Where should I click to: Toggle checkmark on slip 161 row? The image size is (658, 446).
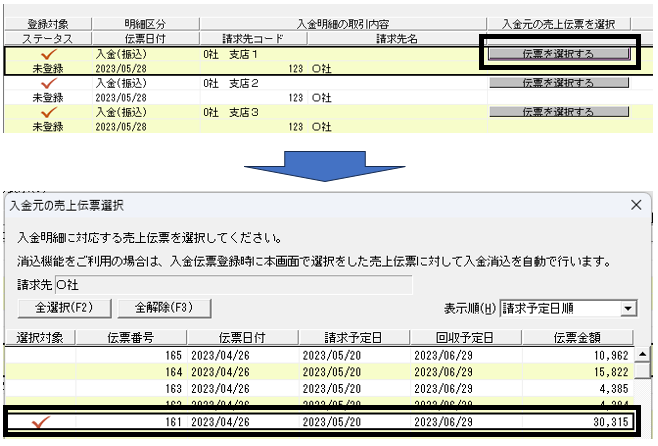[41, 422]
